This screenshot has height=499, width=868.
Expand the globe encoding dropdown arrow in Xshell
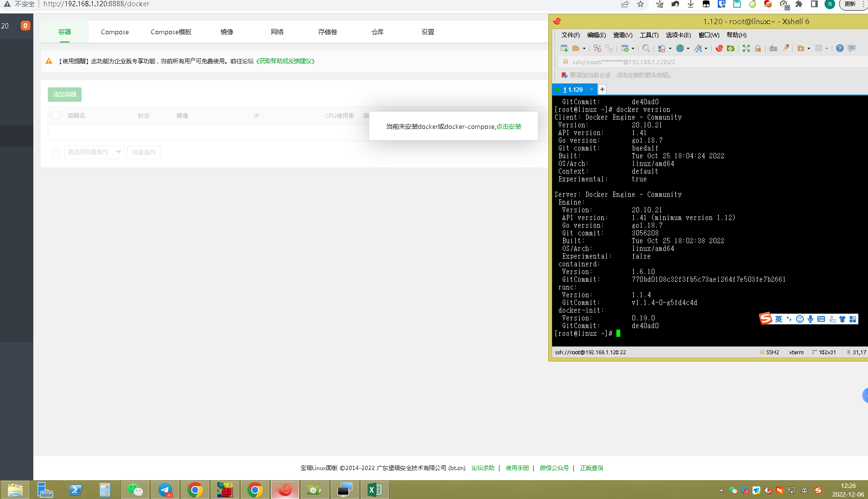(688, 48)
